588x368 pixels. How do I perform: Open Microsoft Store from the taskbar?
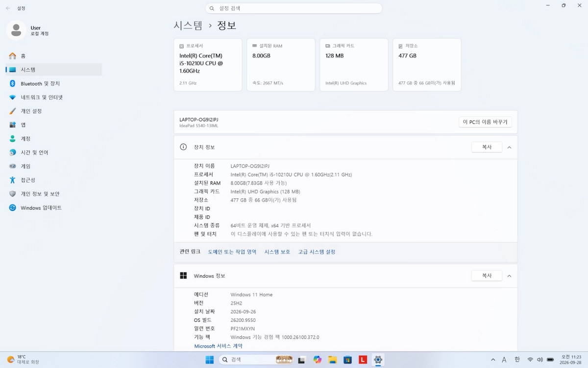pyautogui.click(x=347, y=360)
